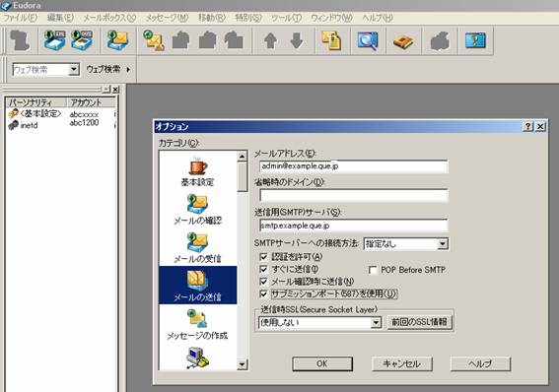Open the メッセージ(M) menu
The width and height of the screenshot is (559, 392).
[x=167, y=18]
